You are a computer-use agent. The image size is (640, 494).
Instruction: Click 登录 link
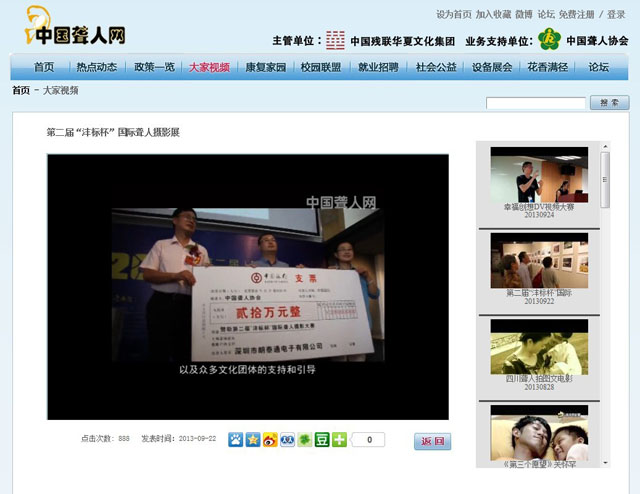[616, 15]
